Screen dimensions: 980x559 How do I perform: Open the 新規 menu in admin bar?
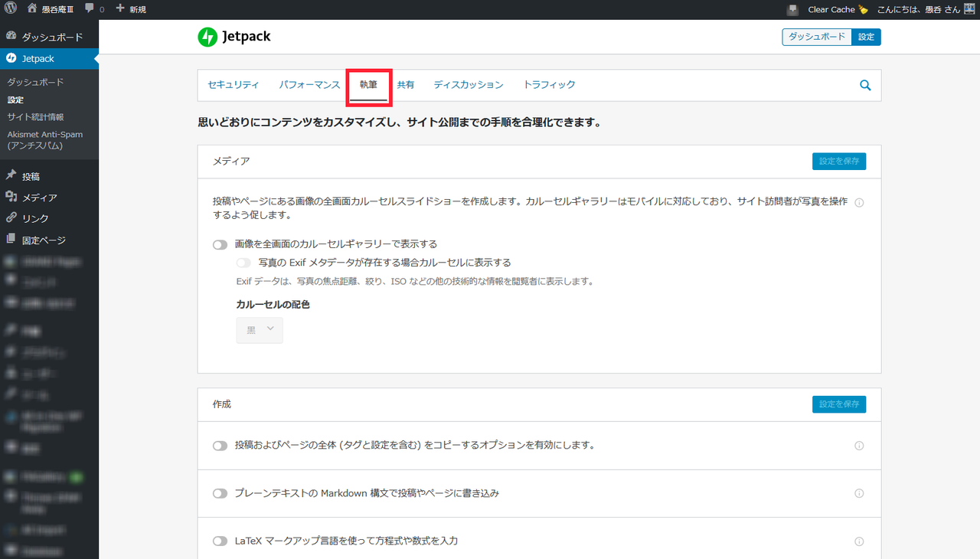coord(131,9)
